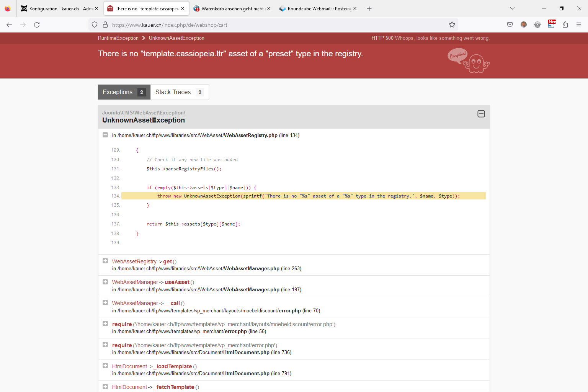Viewport: 588px width, 392px height.
Task: Collapse the WebAssetRegistry.php code frame
Action: (x=105, y=135)
